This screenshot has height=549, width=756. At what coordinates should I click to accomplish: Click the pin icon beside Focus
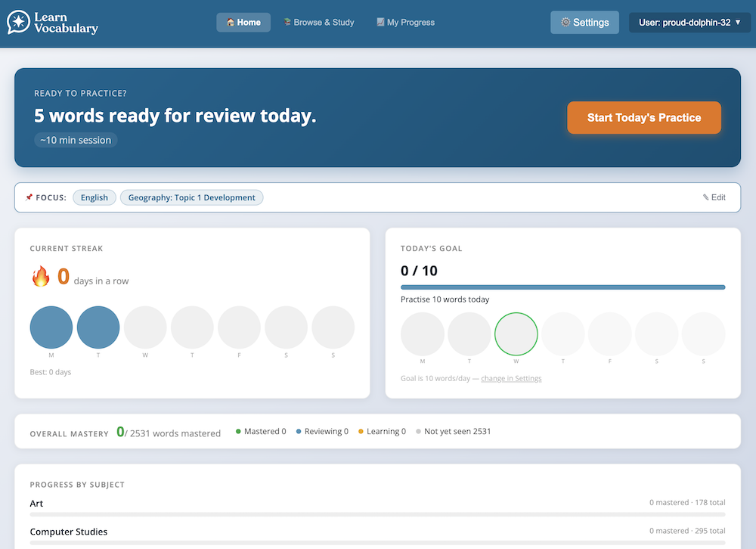29,197
